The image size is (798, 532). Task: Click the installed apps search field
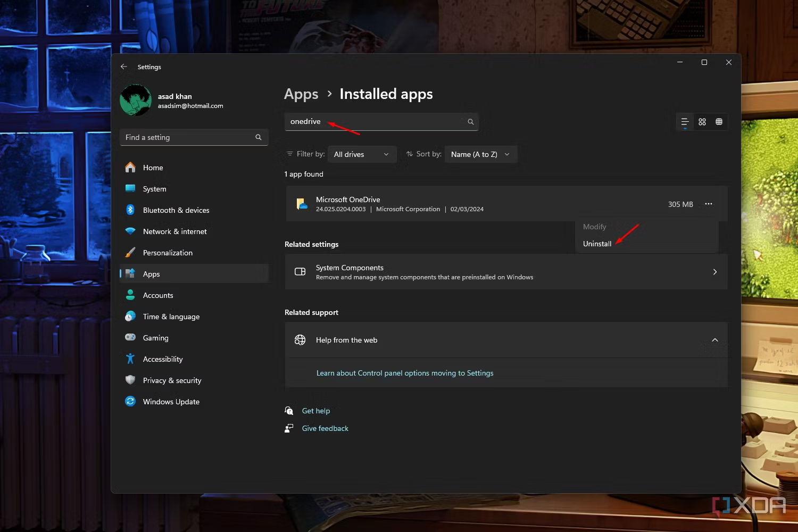pos(381,122)
